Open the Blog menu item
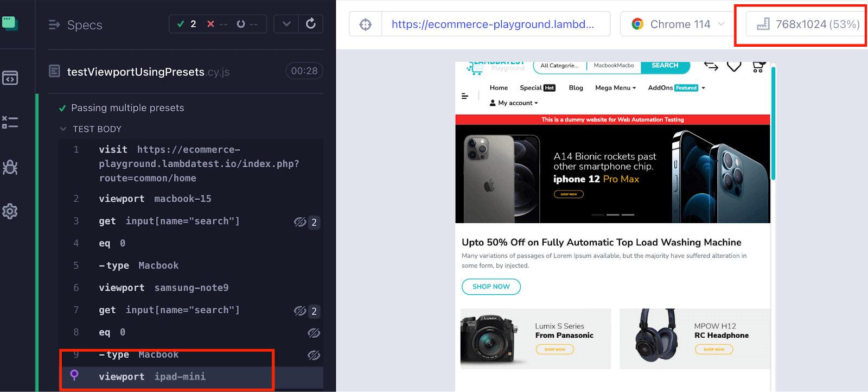The width and height of the screenshot is (868, 392). pos(576,88)
